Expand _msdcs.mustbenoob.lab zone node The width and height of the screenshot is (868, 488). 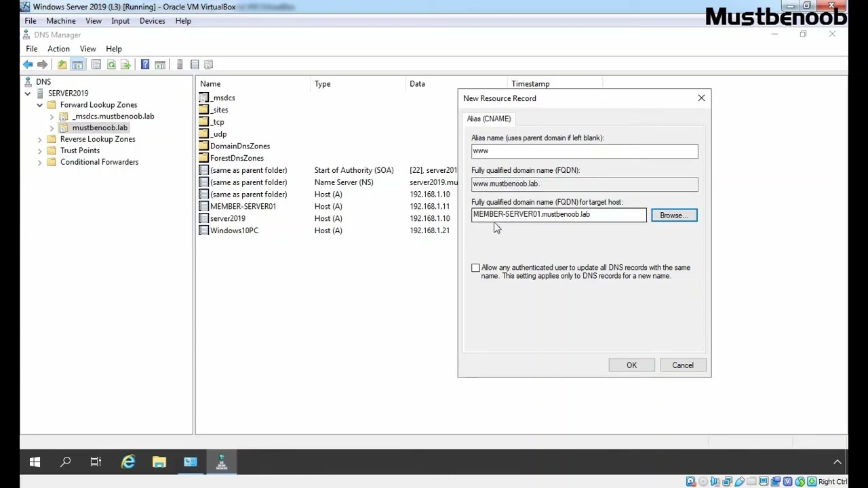click(x=52, y=117)
